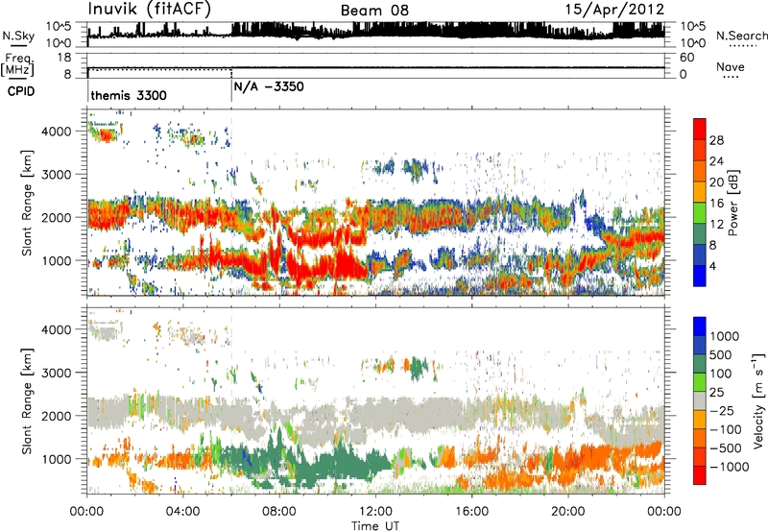Click frequency axis value '18'

(63, 58)
